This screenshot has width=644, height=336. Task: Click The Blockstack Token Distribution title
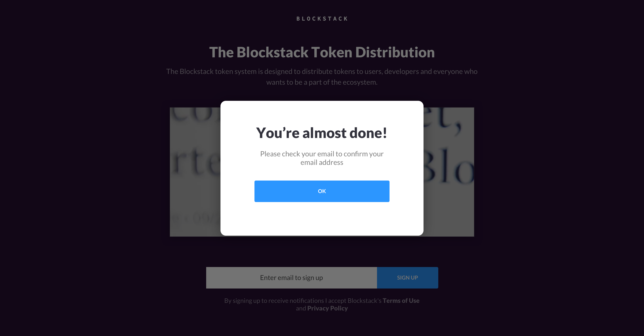tap(322, 52)
